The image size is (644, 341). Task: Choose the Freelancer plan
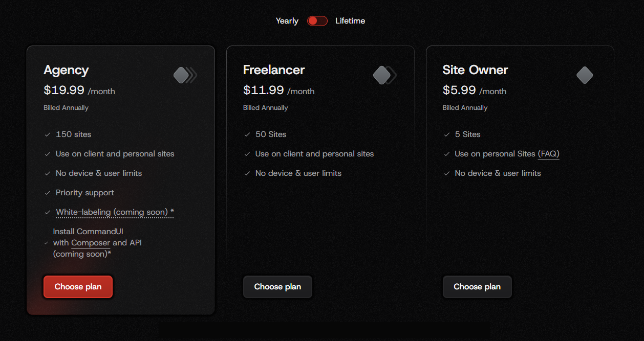point(277,287)
